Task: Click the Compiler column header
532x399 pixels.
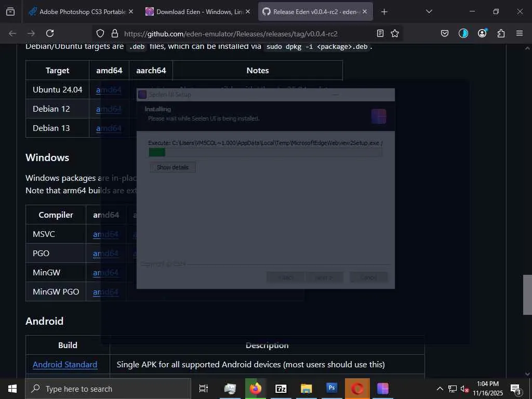Action: [56, 215]
